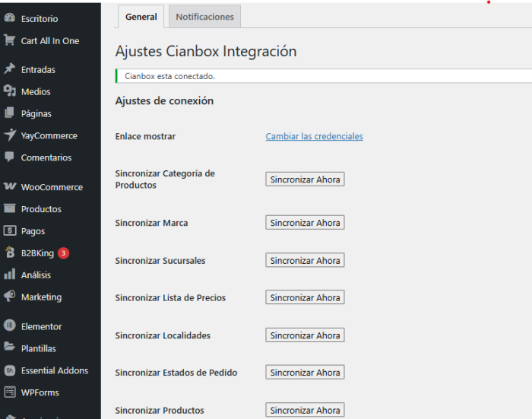Click the 'Sincronizar Estados de Pedido' label
Viewport: 532px width, 419px height.
176,373
